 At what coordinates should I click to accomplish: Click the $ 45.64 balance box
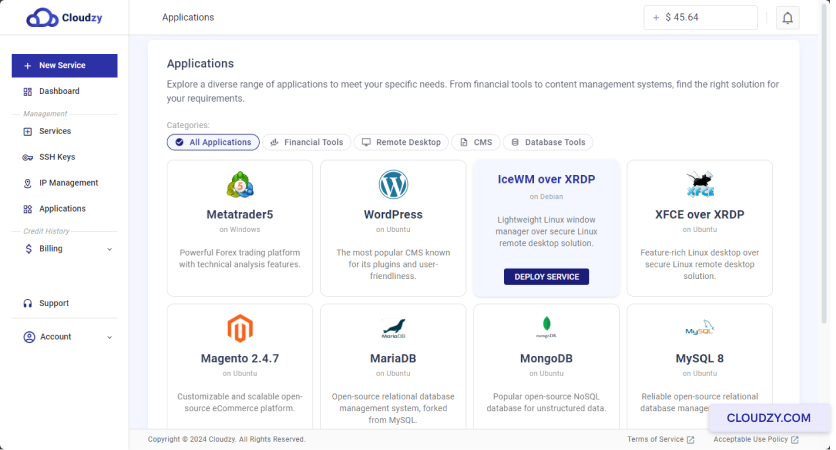[x=701, y=18]
